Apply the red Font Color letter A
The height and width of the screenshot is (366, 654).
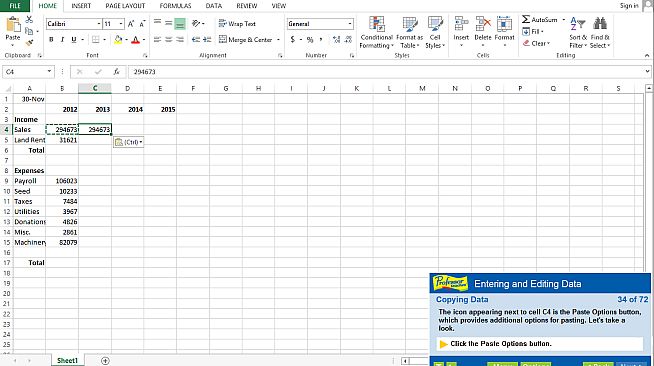tap(135, 40)
